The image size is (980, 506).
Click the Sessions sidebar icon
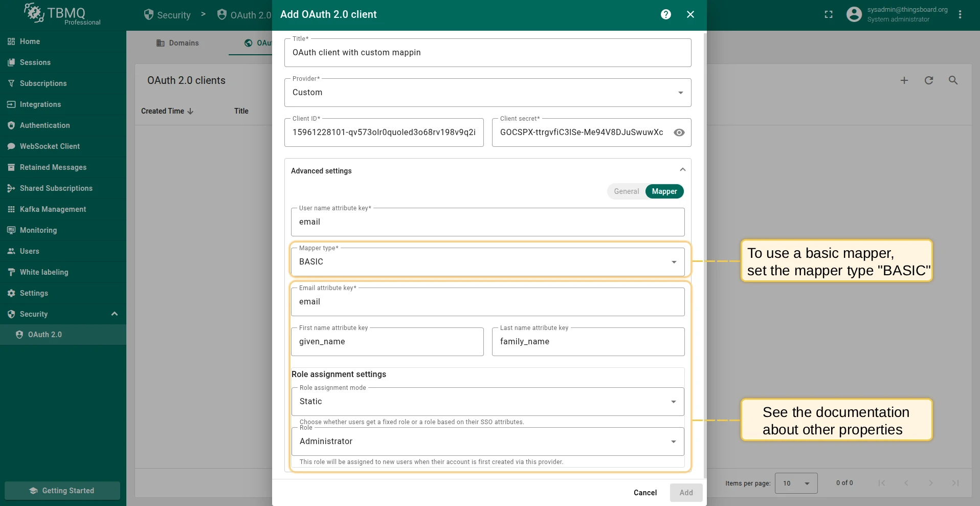pyautogui.click(x=11, y=62)
